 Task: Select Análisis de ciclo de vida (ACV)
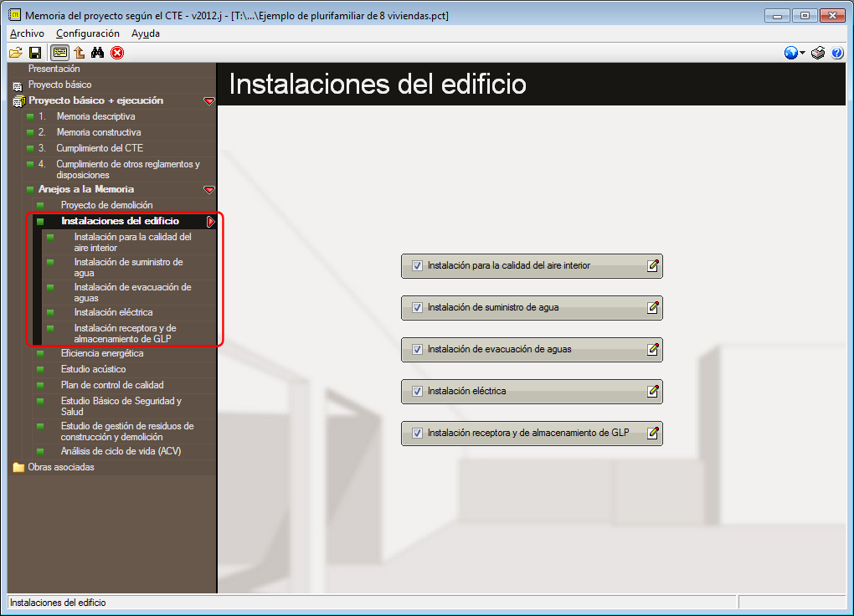pos(121,451)
